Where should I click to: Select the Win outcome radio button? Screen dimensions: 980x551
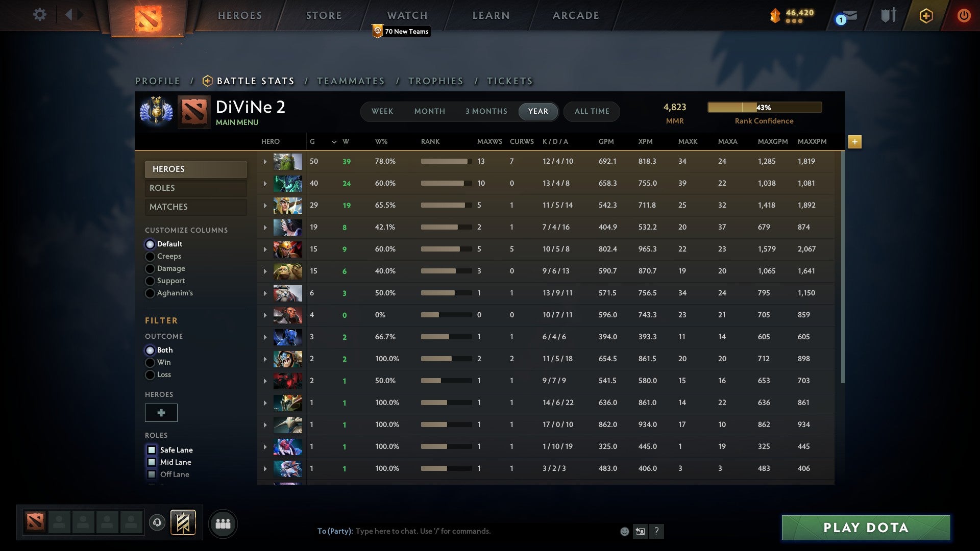point(150,362)
